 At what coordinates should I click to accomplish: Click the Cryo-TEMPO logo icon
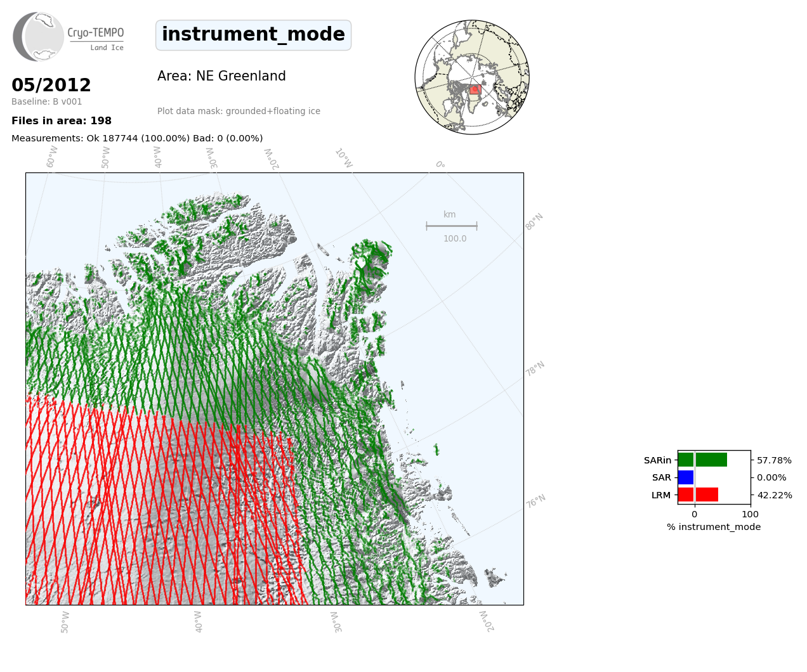click(x=39, y=37)
